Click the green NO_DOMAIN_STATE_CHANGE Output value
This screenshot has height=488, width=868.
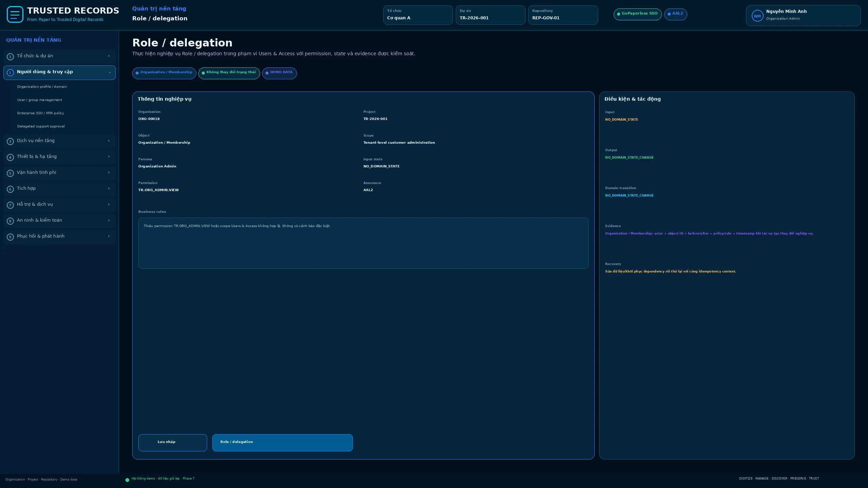point(629,158)
